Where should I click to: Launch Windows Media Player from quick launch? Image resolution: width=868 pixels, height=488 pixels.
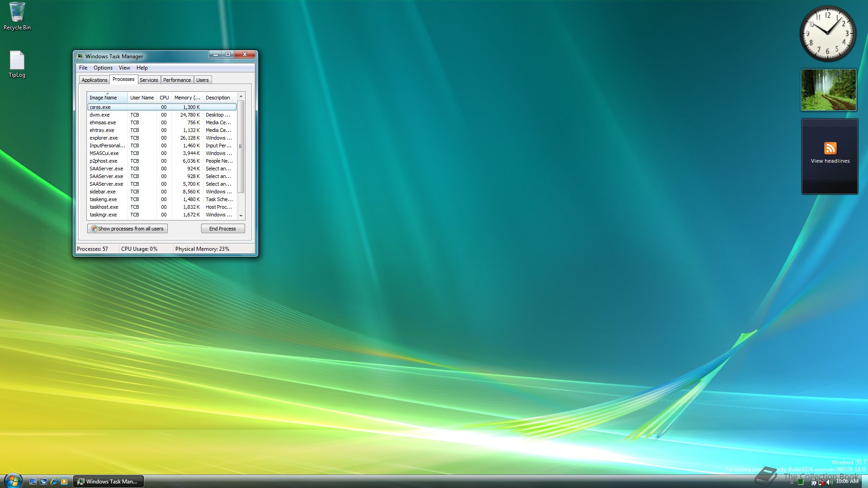point(64,482)
